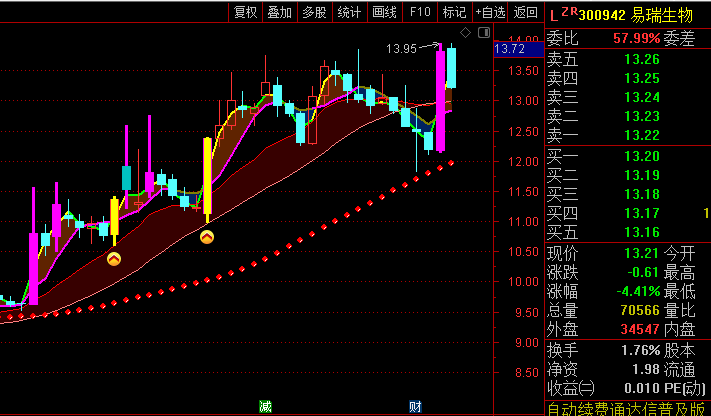
Task: Select 净资 value 1.98
Action: (x=646, y=369)
